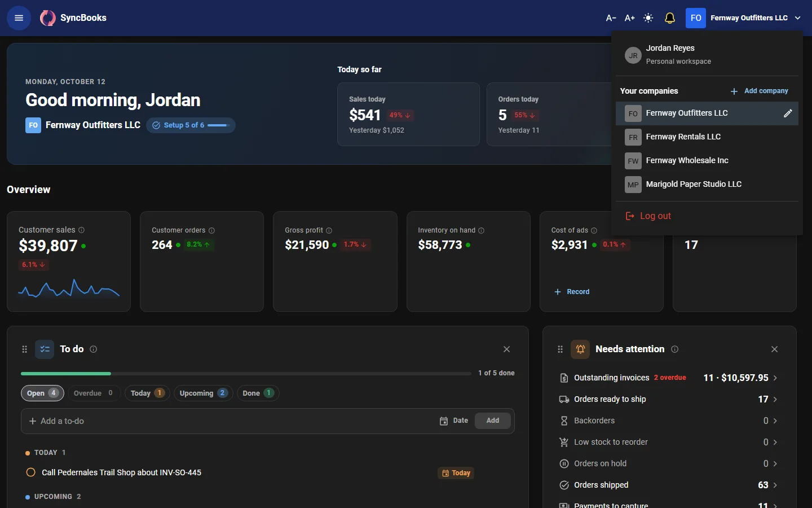The height and width of the screenshot is (508, 812).
Task: Click the To do info icon
Action: [x=94, y=349]
